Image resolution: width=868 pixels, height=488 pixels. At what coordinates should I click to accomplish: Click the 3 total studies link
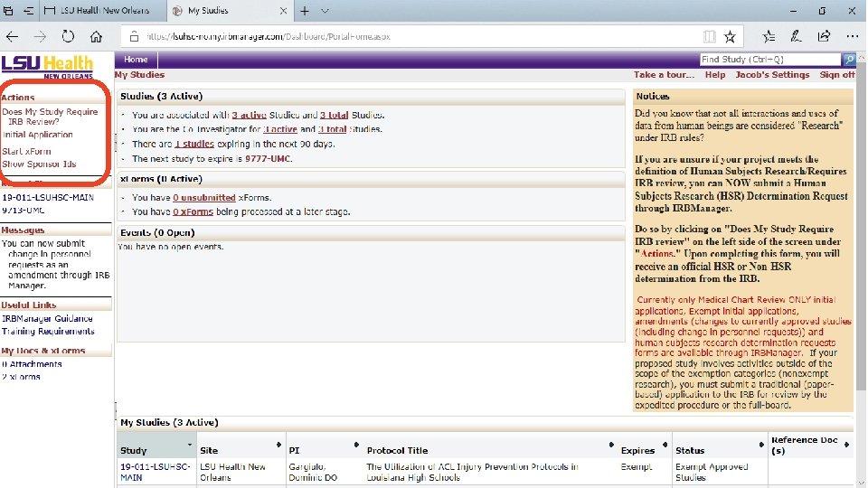click(x=334, y=115)
